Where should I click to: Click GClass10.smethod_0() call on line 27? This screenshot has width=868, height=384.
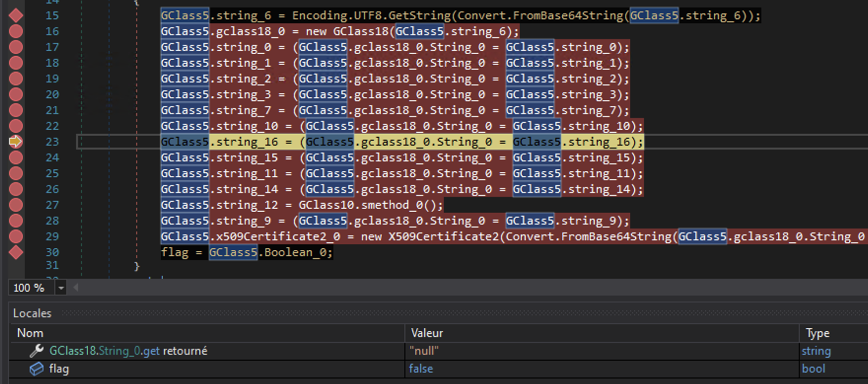pos(371,205)
